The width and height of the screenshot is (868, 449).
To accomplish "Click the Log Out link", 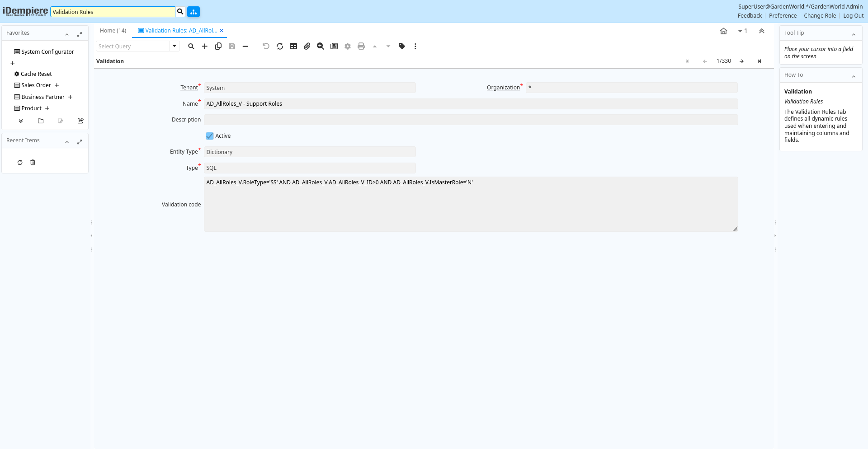I will (853, 16).
